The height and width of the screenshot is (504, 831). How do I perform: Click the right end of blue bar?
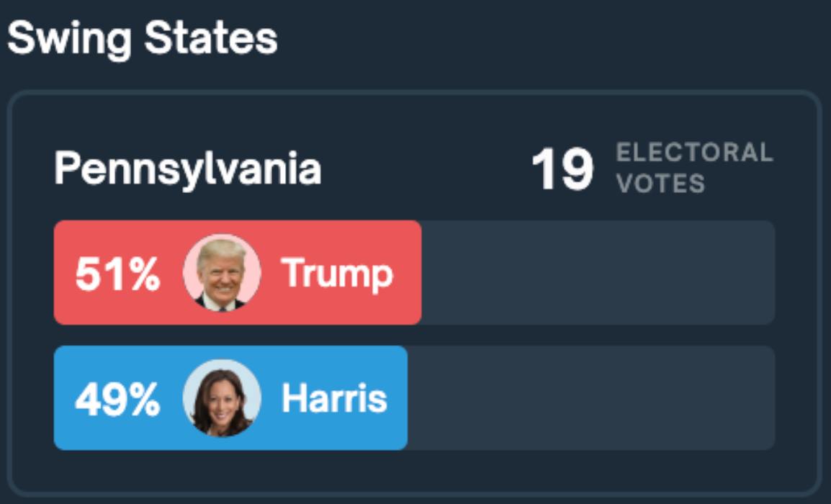[x=403, y=398]
